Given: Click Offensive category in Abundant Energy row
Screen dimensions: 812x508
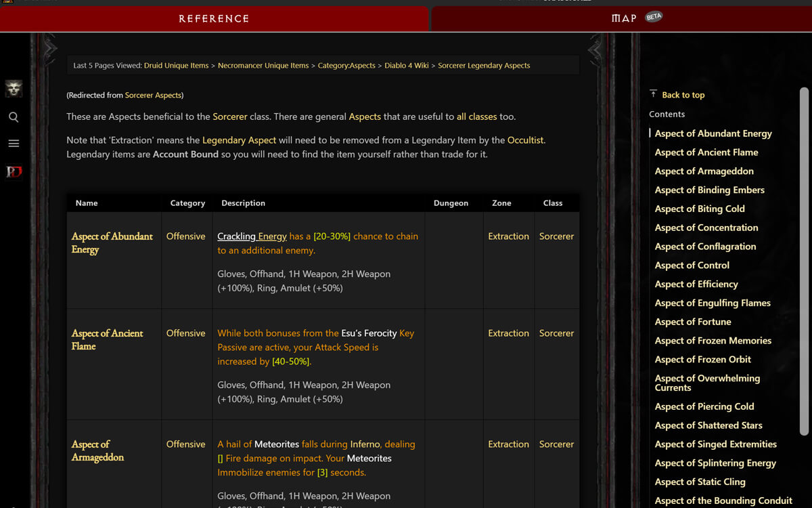Looking at the screenshot, I should click(x=186, y=236).
